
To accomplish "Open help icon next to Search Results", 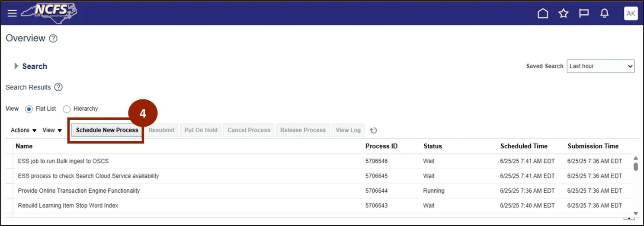I will (58, 87).
